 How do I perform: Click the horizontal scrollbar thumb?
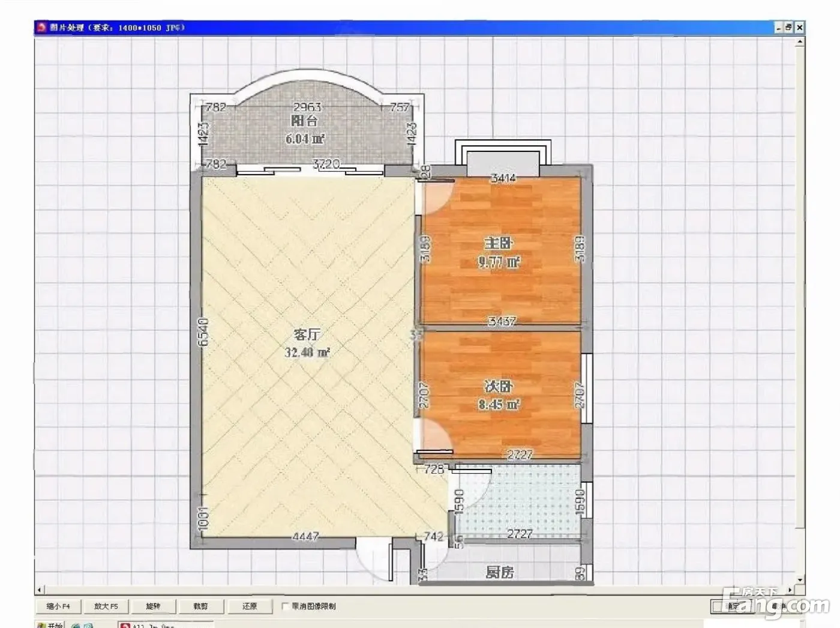pos(414,590)
